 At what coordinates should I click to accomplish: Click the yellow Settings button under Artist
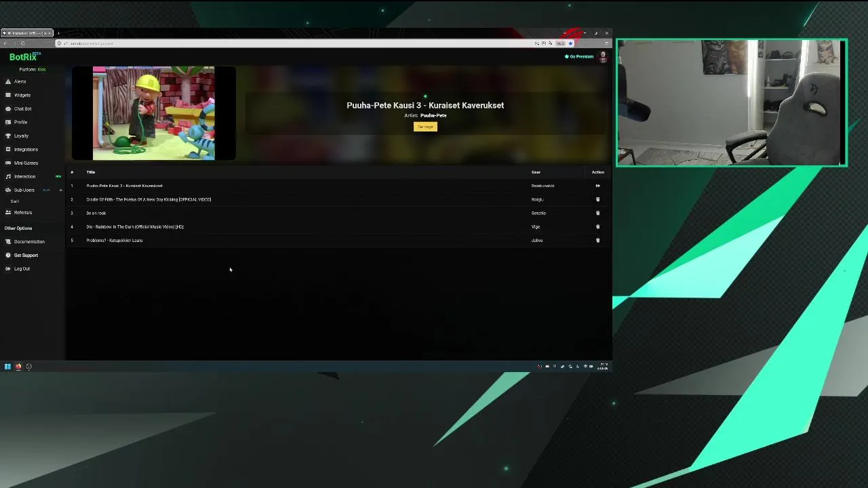[x=425, y=127]
